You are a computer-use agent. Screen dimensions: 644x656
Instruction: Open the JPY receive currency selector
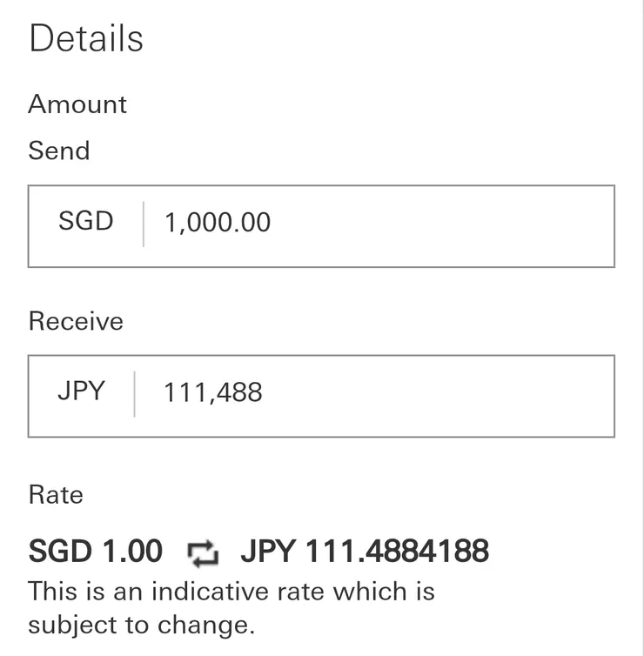81,392
